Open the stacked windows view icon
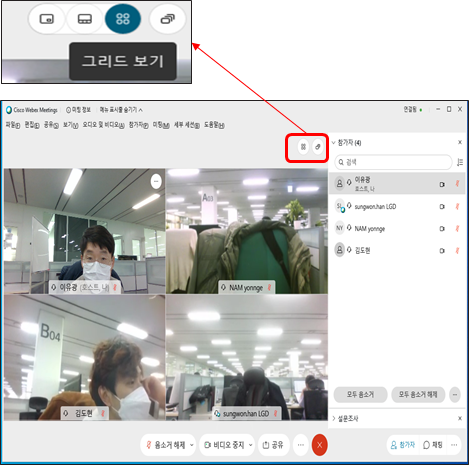 (168, 19)
